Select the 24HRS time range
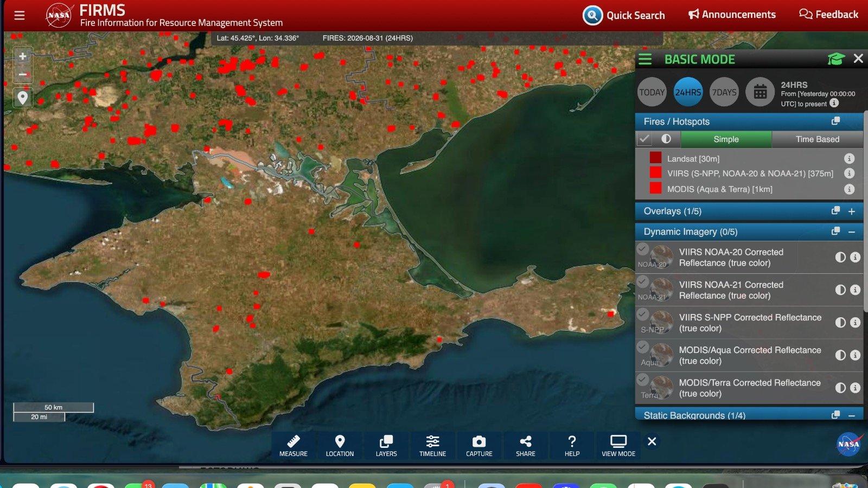Image resolution: width=868 pixels, height=488 pixels. (688, 92)
